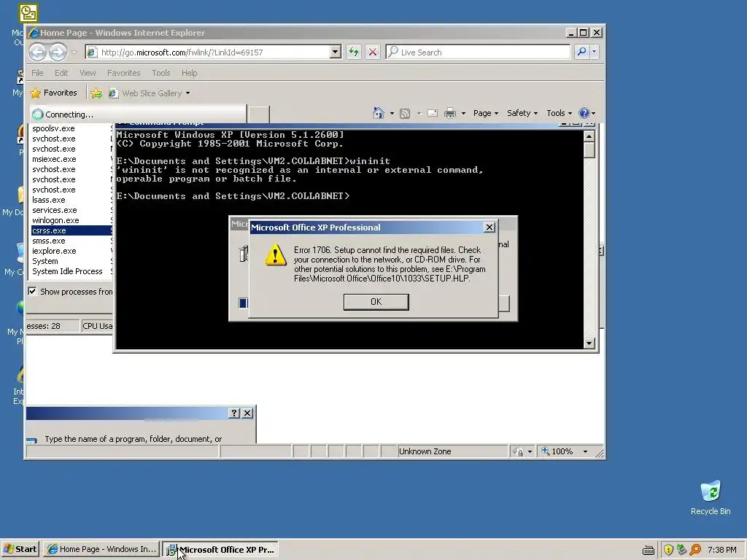Select msiexec.exe in the process list

click(x=71, y=159)
